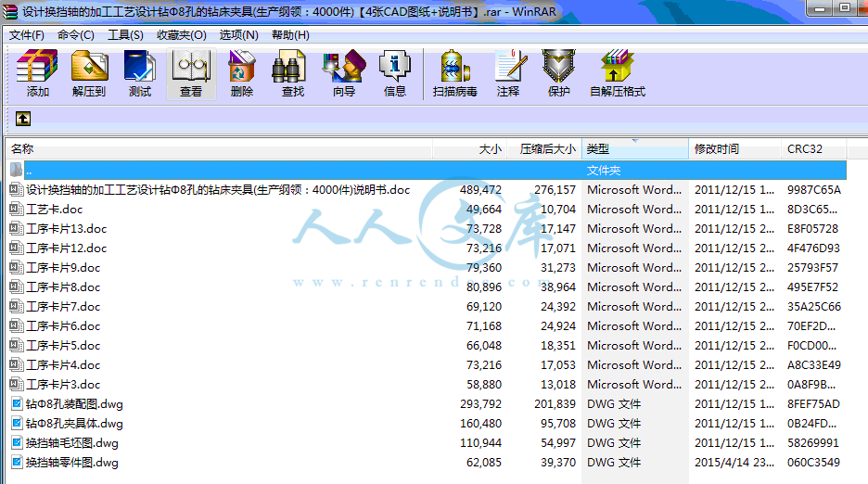This screenshot has width=868, height=484.
Task: Click CRC32 value E8F05728
Action: (x=812, y=229)
